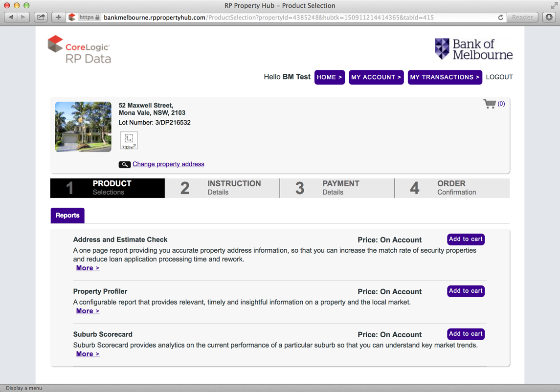560x392 pixels.
Task: Click the land size 732m² icon
Action: [x=129, y=141]
